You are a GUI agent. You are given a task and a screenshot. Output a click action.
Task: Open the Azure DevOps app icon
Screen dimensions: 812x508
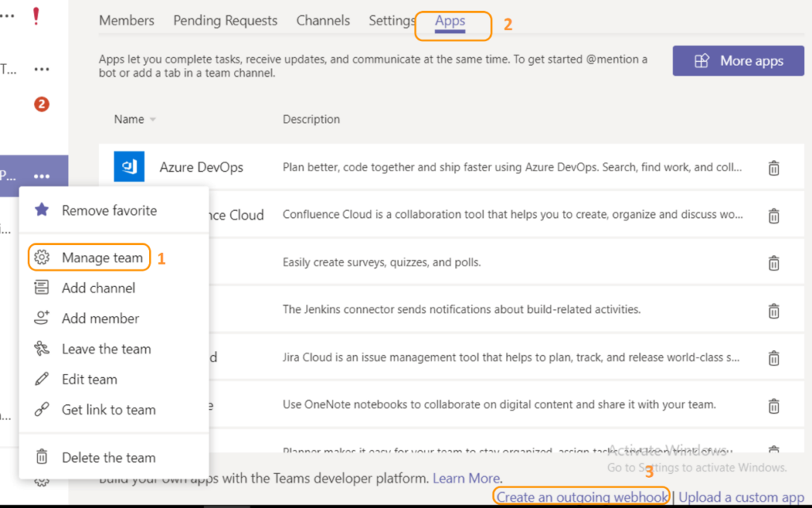coord(129,166)
